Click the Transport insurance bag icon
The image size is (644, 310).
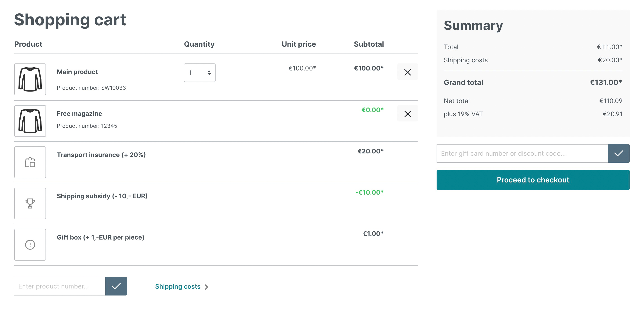pos(30,162)
